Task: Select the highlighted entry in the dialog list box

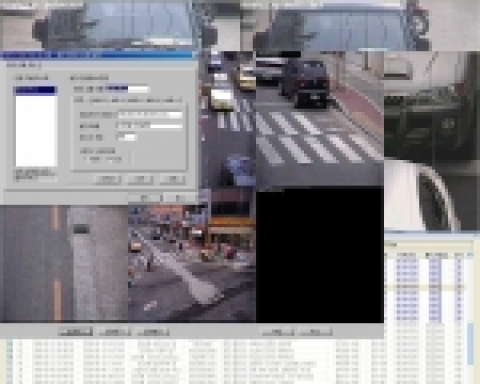Action: click(x=36, y=90)
